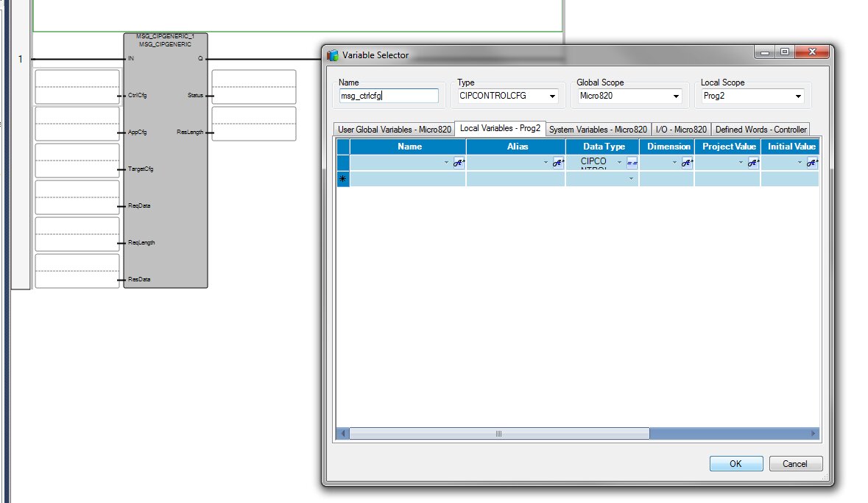This screenshot has width=868, height=503.
Task: Click the Alias column filter icon
Action: [x=559, y=163]
